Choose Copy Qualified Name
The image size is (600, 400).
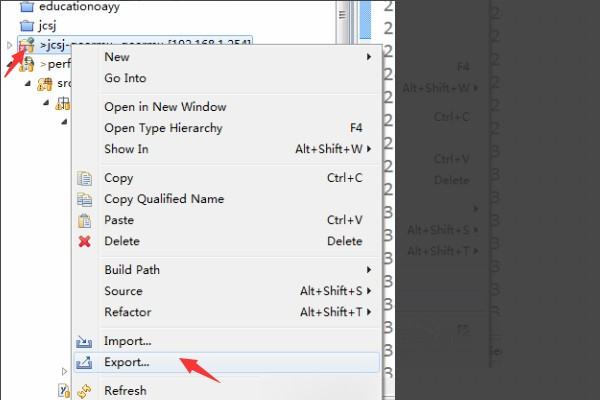click(x=227, y=199)
